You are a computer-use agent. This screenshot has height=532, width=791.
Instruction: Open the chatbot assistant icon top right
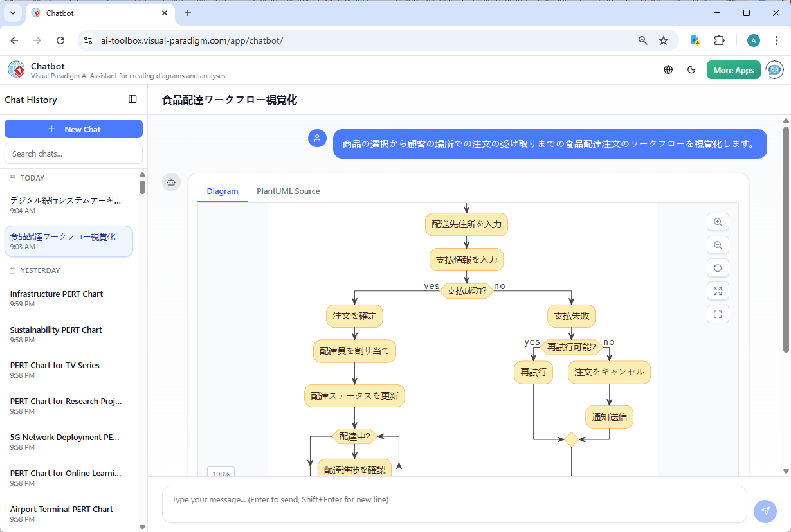pos(775,70)
